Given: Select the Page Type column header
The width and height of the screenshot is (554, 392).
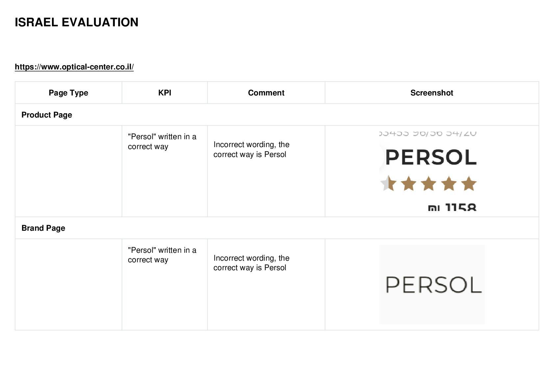Looking at the screenshot, I should pos(68,93).
